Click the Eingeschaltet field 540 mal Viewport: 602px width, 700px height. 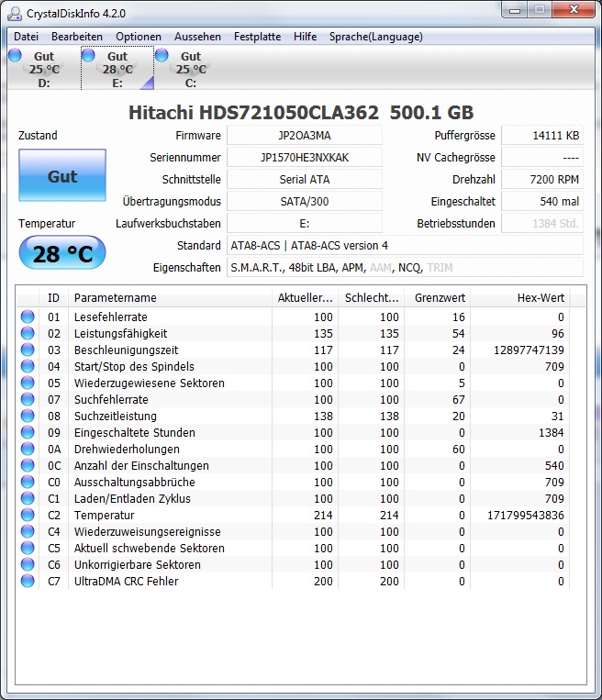click(x=542, y=201)
